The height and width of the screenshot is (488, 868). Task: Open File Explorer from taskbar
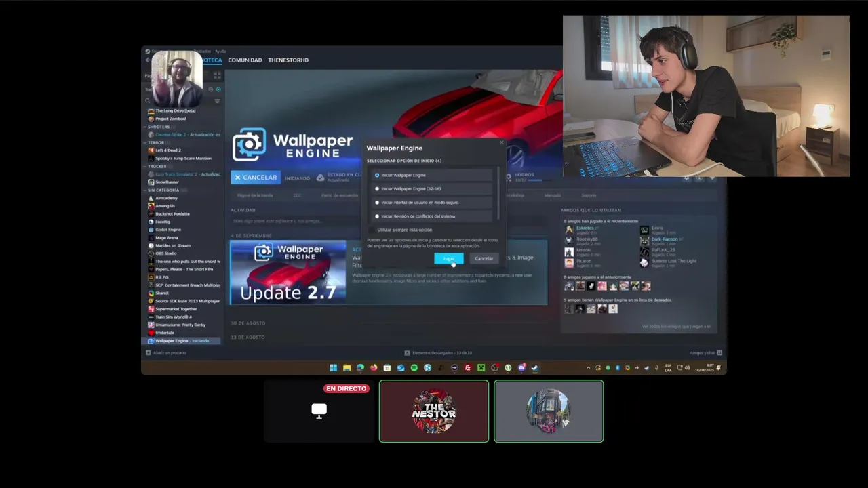click(x=347, y=368)
